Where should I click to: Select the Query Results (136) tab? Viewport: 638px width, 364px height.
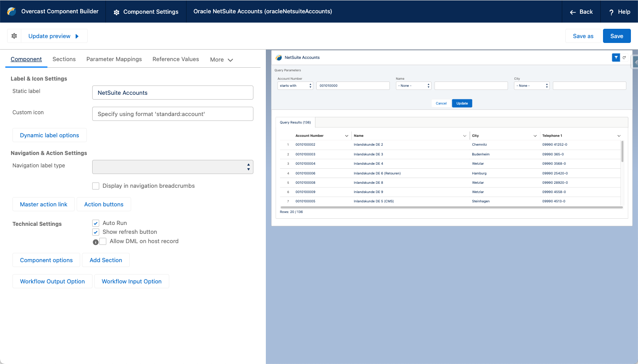[296, 122]
